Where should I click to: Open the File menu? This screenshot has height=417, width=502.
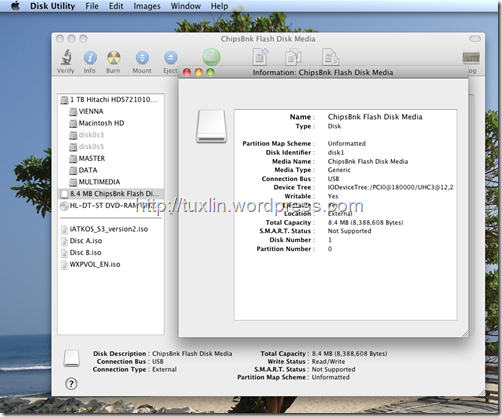[x=92, y=6]
